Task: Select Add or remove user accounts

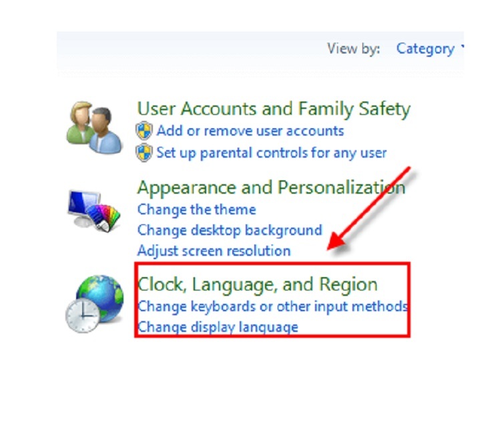Action: (x=250, y=130)
